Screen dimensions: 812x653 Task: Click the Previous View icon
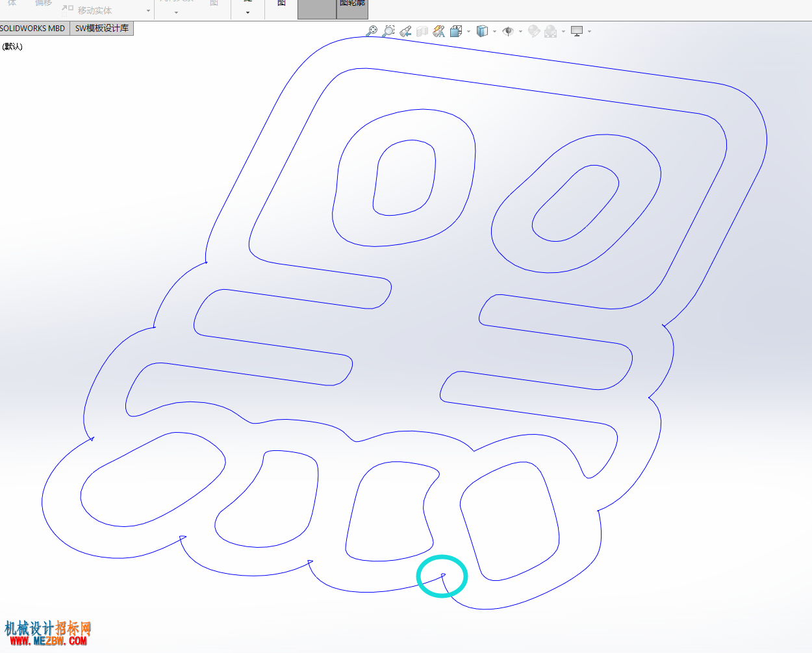point(405,31)
